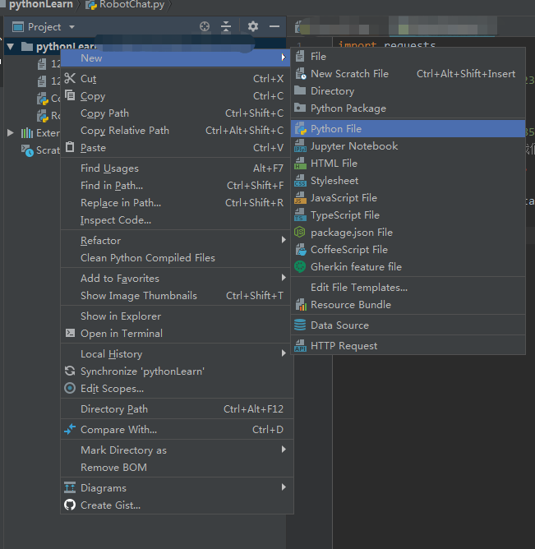Click the Python Package icon
The height and width of the screenshot is (549, 535).
(x=300, y=108)
